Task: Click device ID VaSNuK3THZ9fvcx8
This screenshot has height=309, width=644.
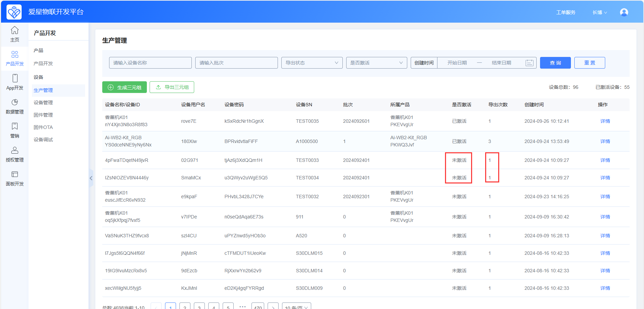Action: pyautogui.click(x=127, y=236)
